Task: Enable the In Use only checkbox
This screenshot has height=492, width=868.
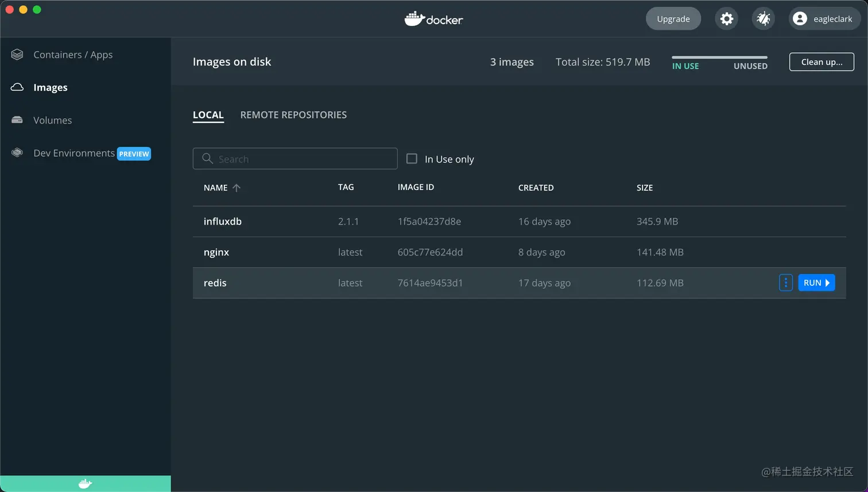Action: point(412,158)
